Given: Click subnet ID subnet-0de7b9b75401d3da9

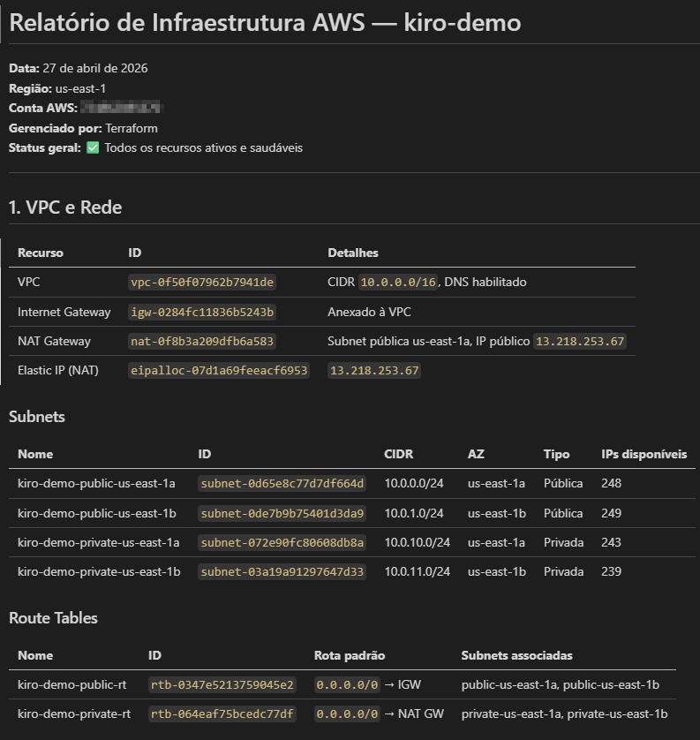Looking at the screenshot, I should tap(282, 513).
